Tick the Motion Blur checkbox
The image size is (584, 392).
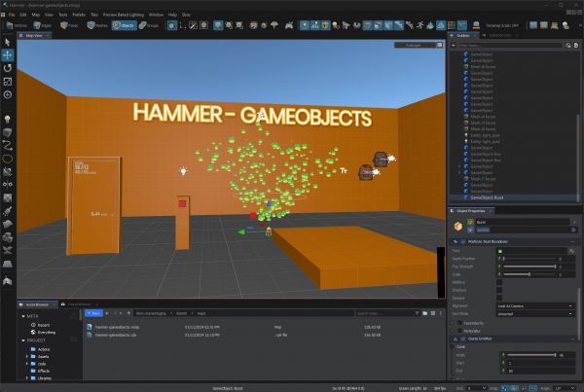pos(459,331)
